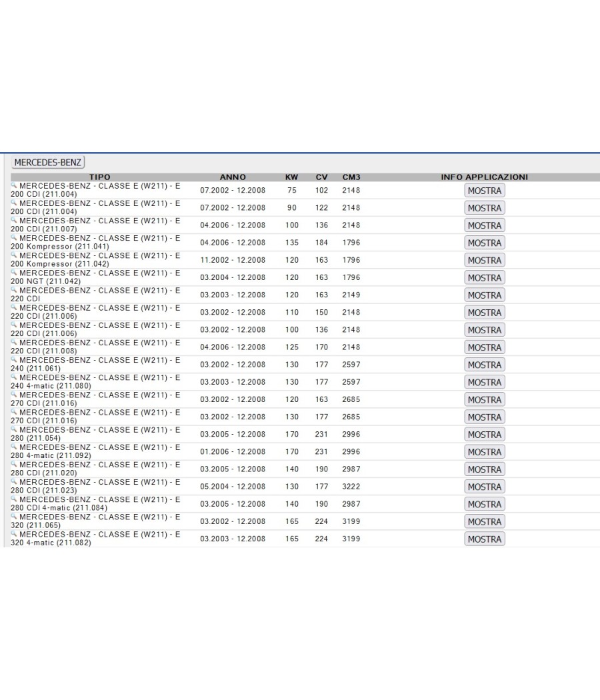Image resolution: width=600 pixels, height=700 pixels.
Task: Show applications for E 220 CDI (211.008)
Action: click(485, 347)
